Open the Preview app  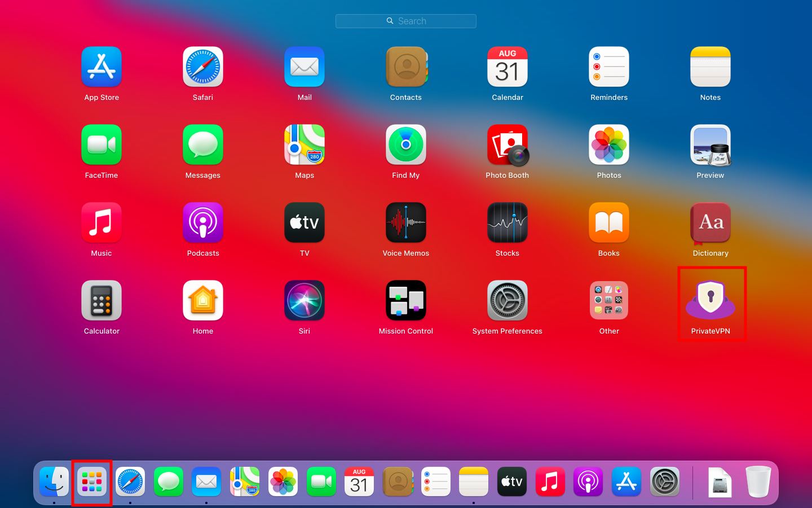[x=710, y=144]
